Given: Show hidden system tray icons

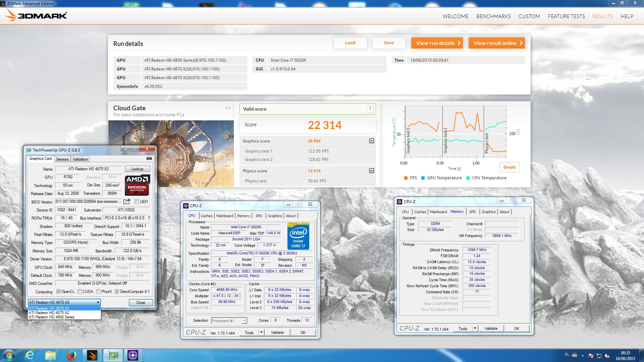Looking at the screenshot, I should [x=583, y=356].
